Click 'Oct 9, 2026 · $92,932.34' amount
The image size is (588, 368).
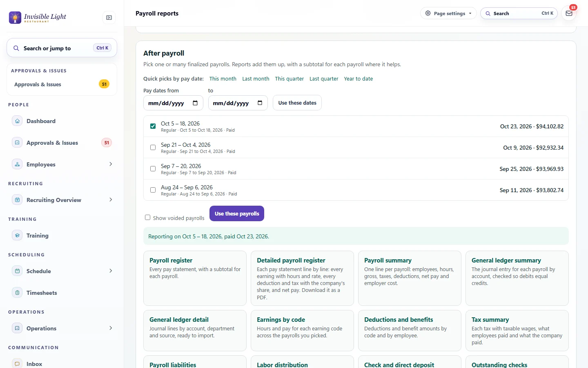click(533, 148)
